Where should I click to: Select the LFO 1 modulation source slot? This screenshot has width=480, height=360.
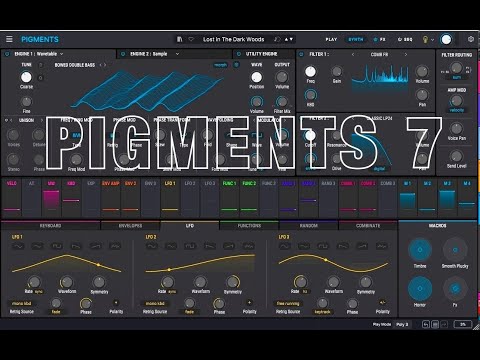point(170,197)
